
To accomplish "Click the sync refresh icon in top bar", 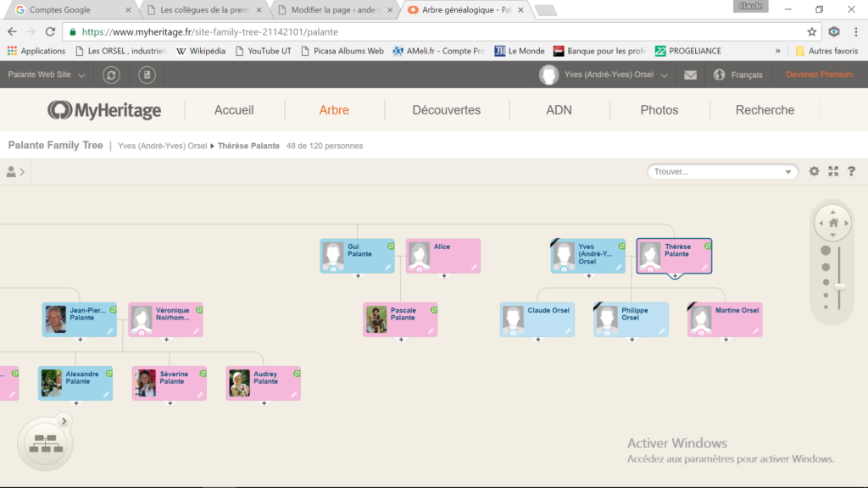I will 112,75.
